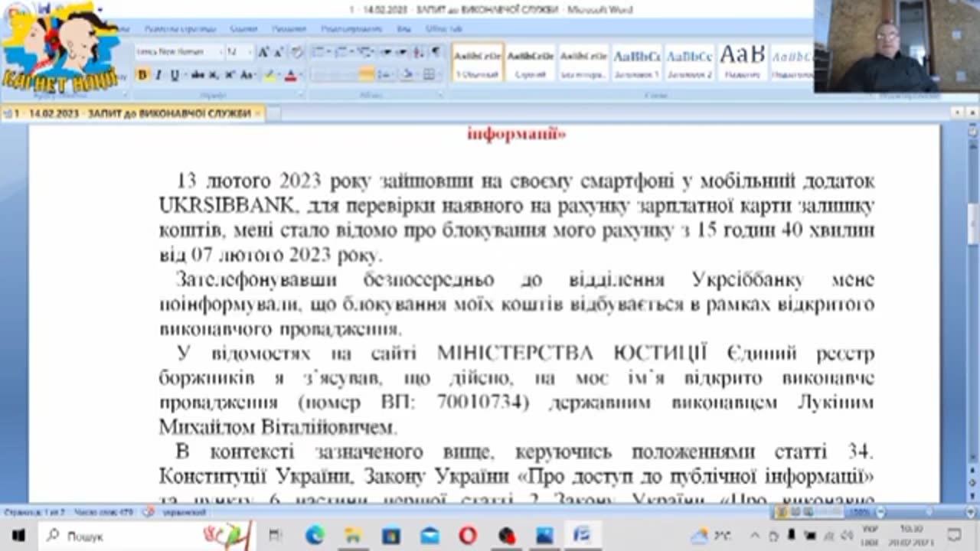Apply bulleted list
The height and width of the screenshot is (551, 980).
pyautogui.click(x=318, y=52)
